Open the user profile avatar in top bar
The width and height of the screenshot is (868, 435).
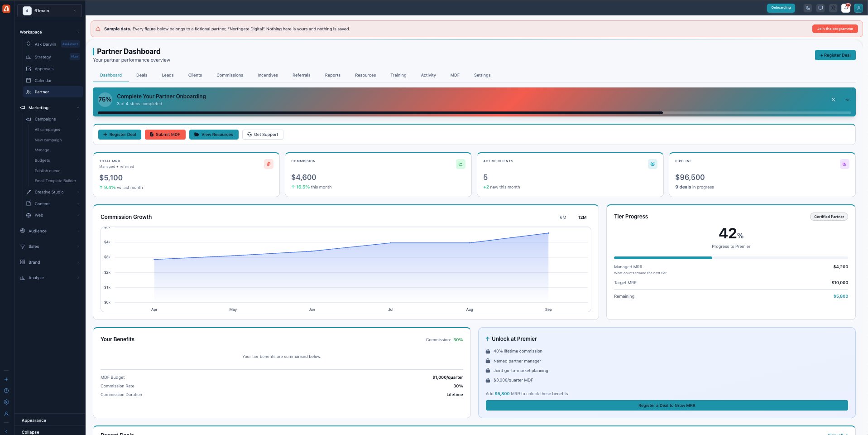tap(858, 8)
